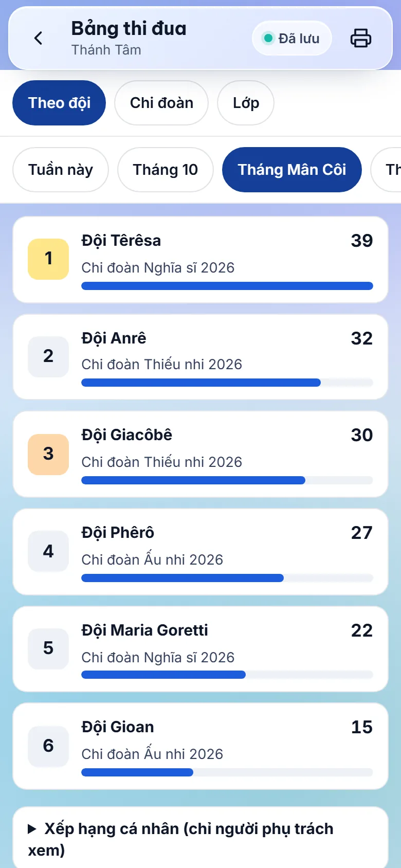401x868 pixels.
Task: Click the printer icon
Action: pos(361,38)
